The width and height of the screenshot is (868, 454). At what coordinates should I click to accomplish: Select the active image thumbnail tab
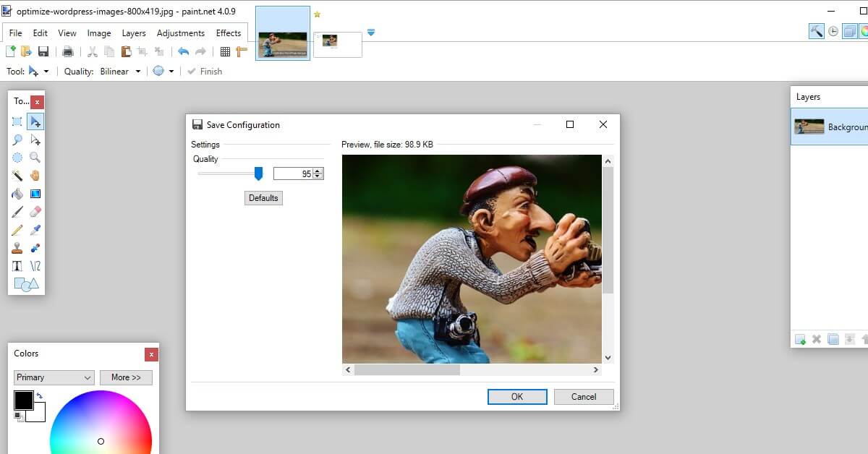click(x=283, y=33)
